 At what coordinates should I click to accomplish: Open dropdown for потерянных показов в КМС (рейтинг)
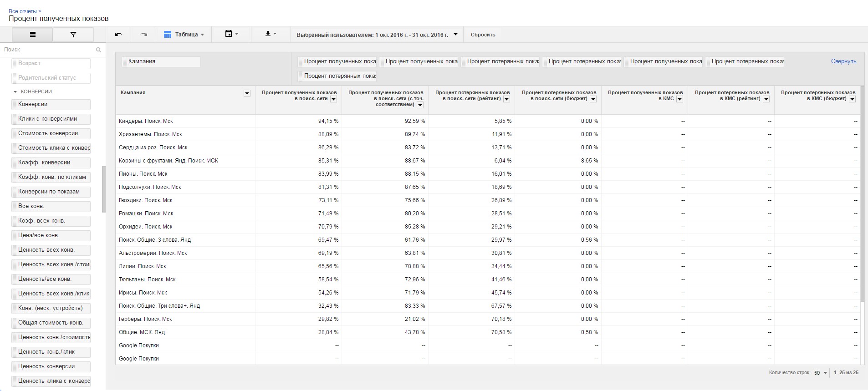(x=766, y=99)
